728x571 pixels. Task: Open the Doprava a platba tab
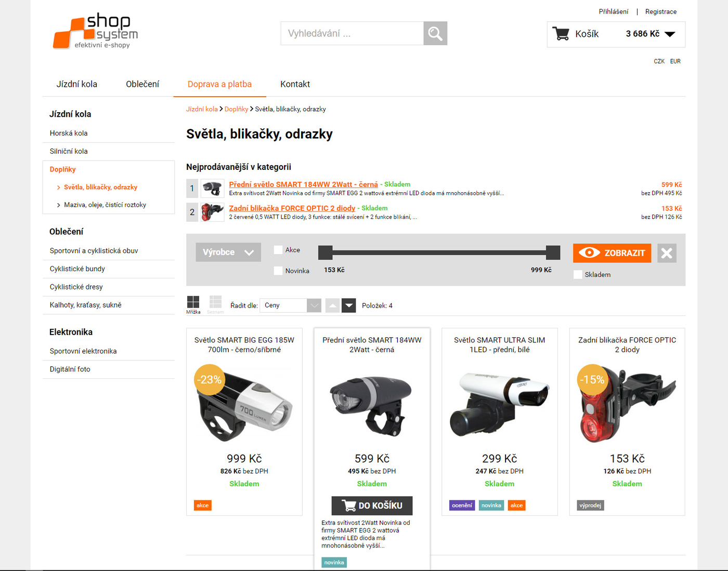(x=219, y=84)
